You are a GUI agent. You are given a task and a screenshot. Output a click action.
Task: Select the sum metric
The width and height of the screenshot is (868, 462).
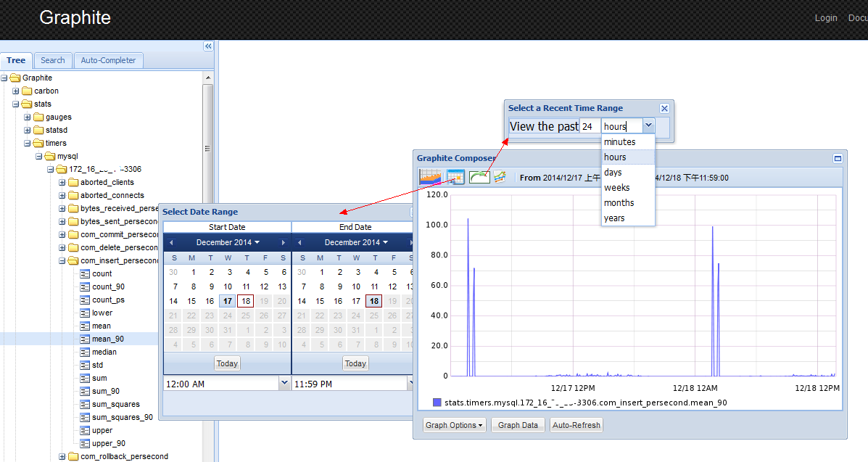click(x=99, y=378)
